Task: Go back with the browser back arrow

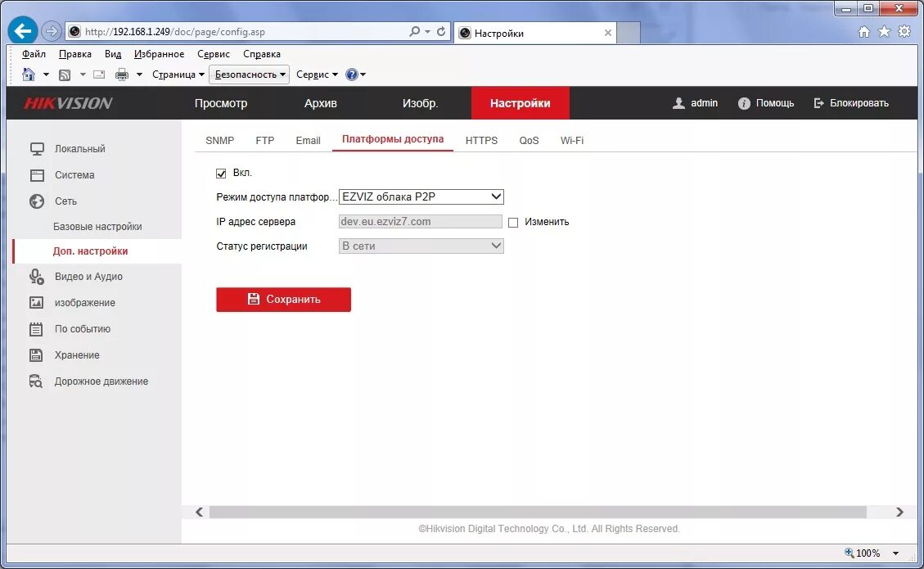Action: tap(22, 31)
